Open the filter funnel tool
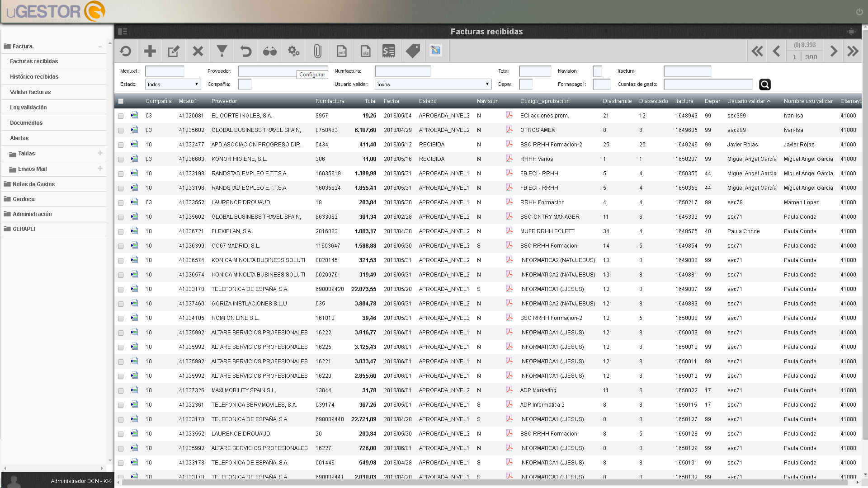The width and height of the screenshot is (868, 488). point(222,51)
